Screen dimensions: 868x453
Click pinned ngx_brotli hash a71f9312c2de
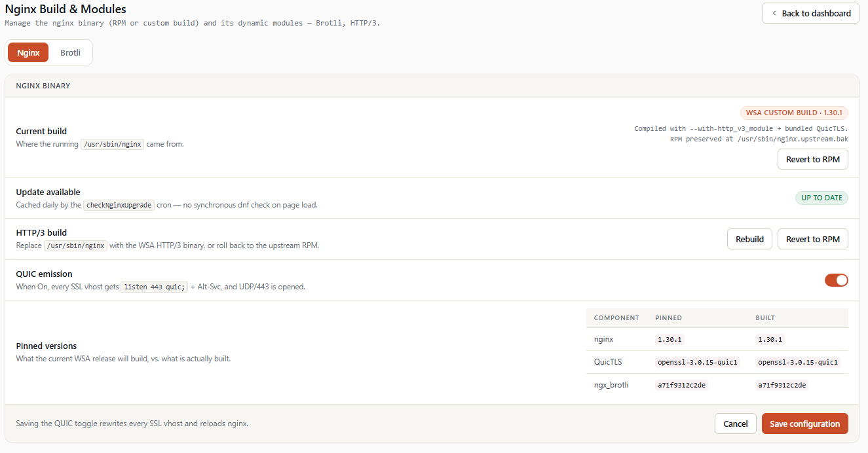(681, 386)
